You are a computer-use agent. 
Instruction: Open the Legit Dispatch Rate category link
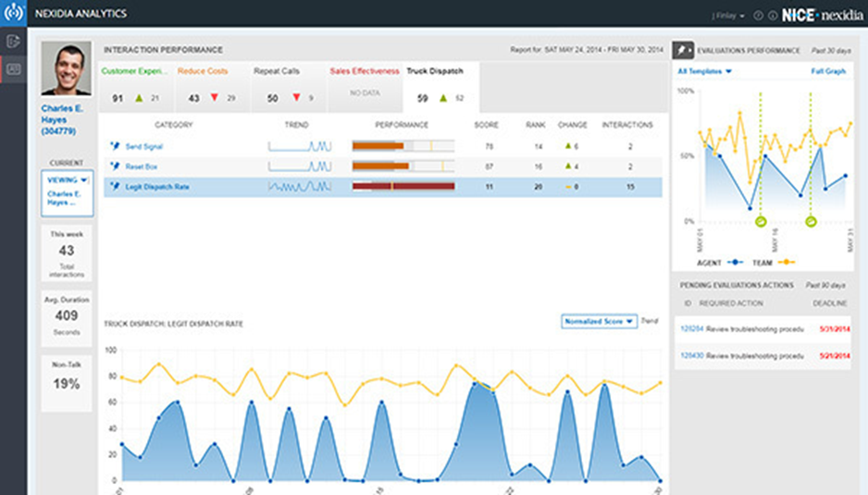pos(157,187)
